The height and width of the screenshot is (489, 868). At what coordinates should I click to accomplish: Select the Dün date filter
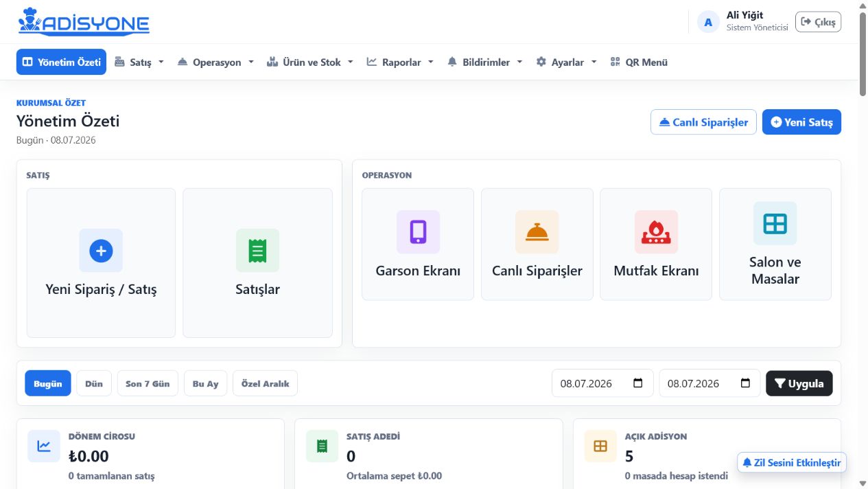tap(94, 383)
